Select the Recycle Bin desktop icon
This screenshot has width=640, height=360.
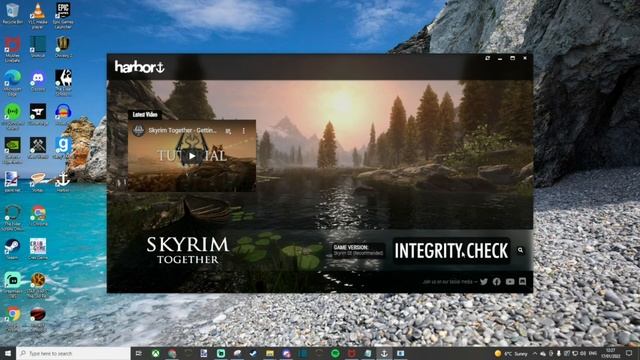12,13
